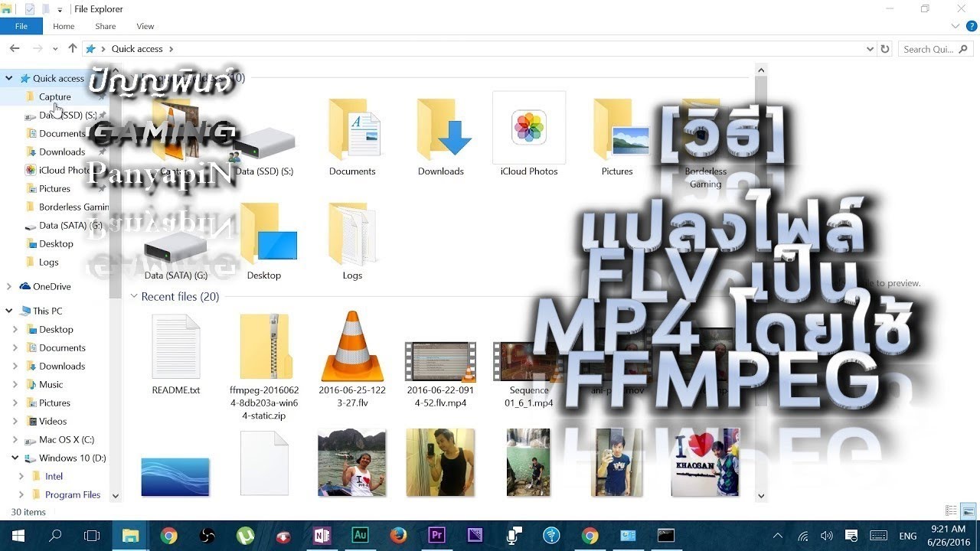This screenshot has height=551, width=980.
Task: Click Properties icon in title bar quick toolbar
Action: click(x=30, y=9)
